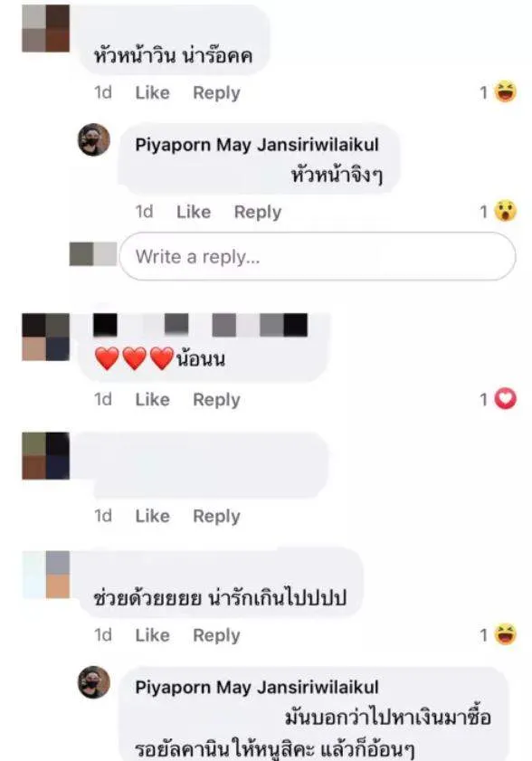The image size is (532, 761).
Task: Open Piyaporn's masked profile picture on first reply
Action: coord(94,139)
